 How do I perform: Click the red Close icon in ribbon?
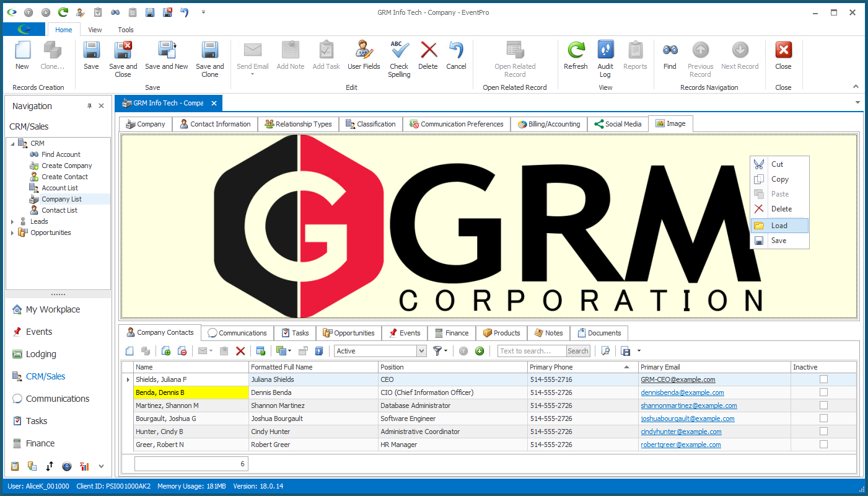coord(783,51)
